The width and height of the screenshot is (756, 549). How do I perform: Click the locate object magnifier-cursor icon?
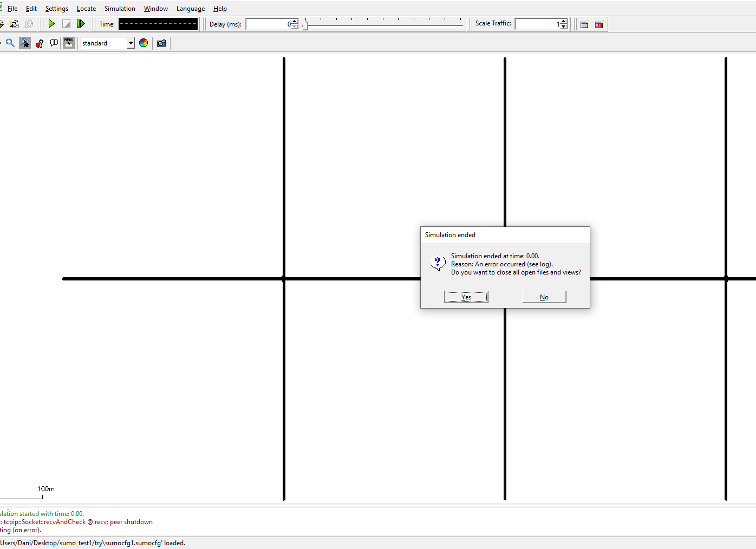point(25,43)
